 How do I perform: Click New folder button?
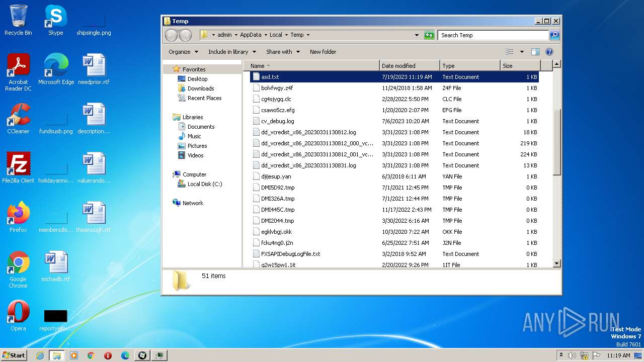pyautogui.click(x=323, y=52)
